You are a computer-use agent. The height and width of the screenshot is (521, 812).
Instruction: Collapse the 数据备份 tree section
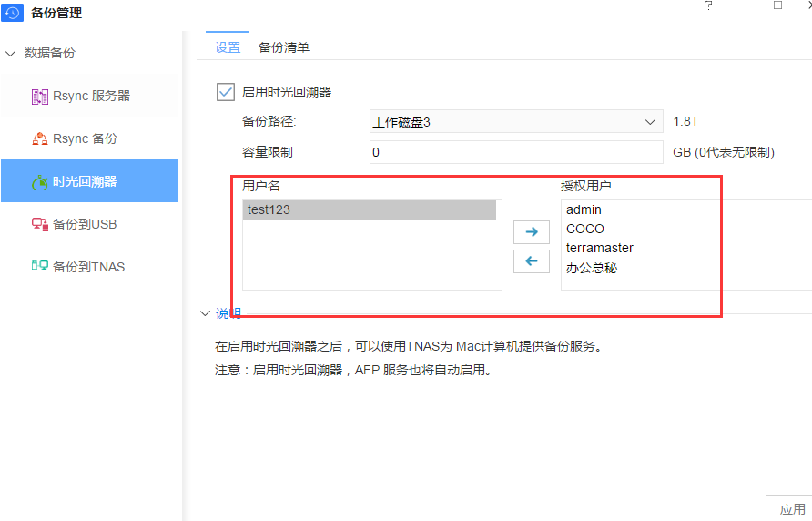11,53
